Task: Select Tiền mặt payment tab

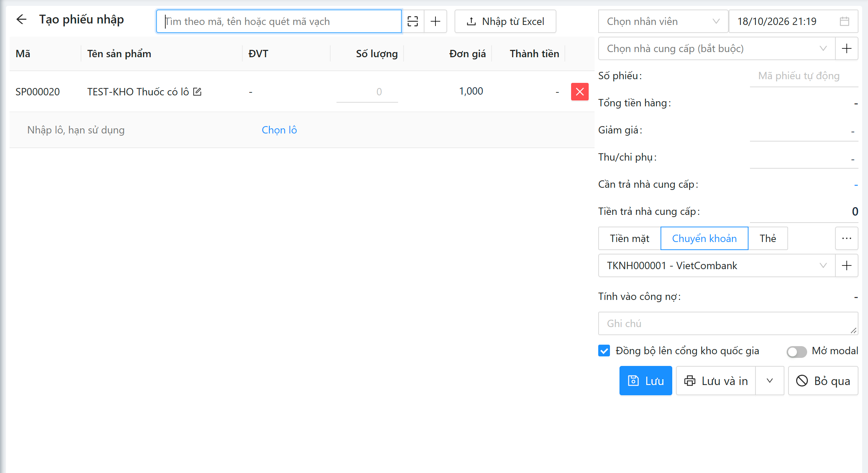Action: tap(629, 238)
